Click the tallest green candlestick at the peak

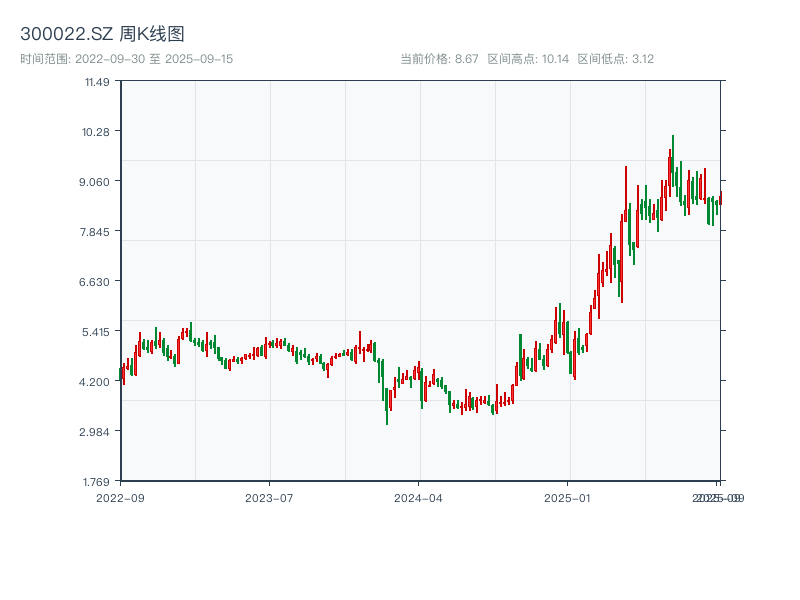[x=673, y=161]
